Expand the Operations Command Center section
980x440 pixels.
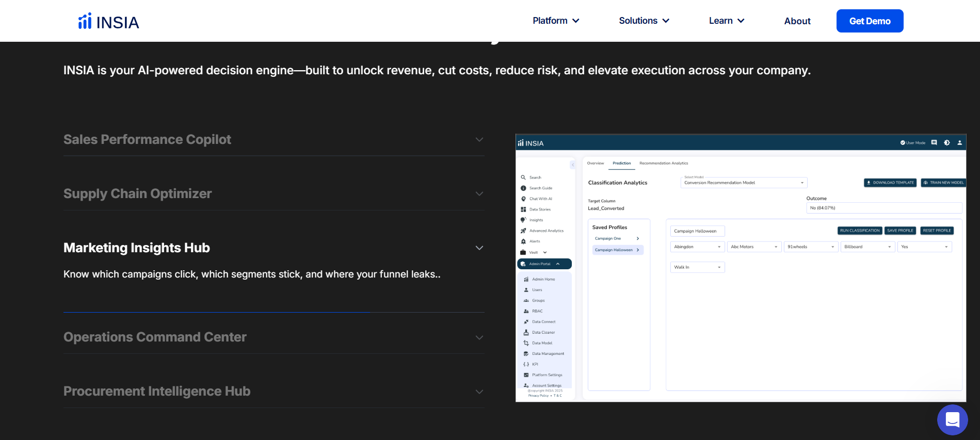point(274,337)
